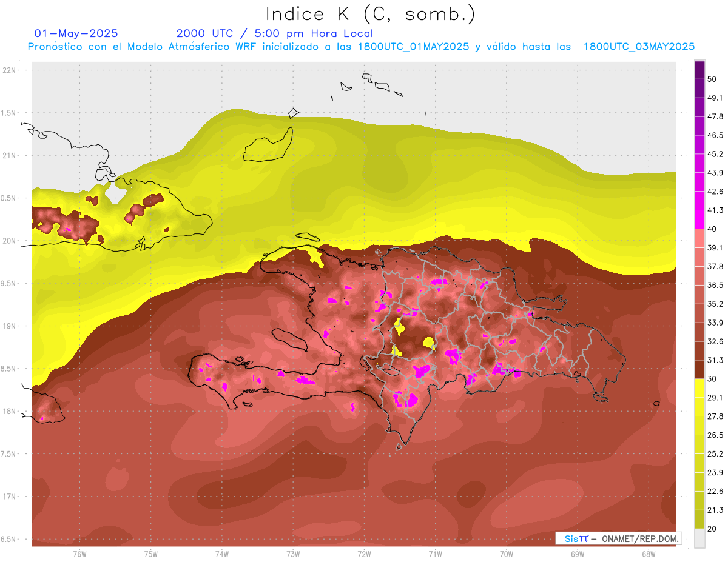Screen dimensions: 728x562
Task: Click colorbar value "35.2"
Action: (x=715, y=304)
